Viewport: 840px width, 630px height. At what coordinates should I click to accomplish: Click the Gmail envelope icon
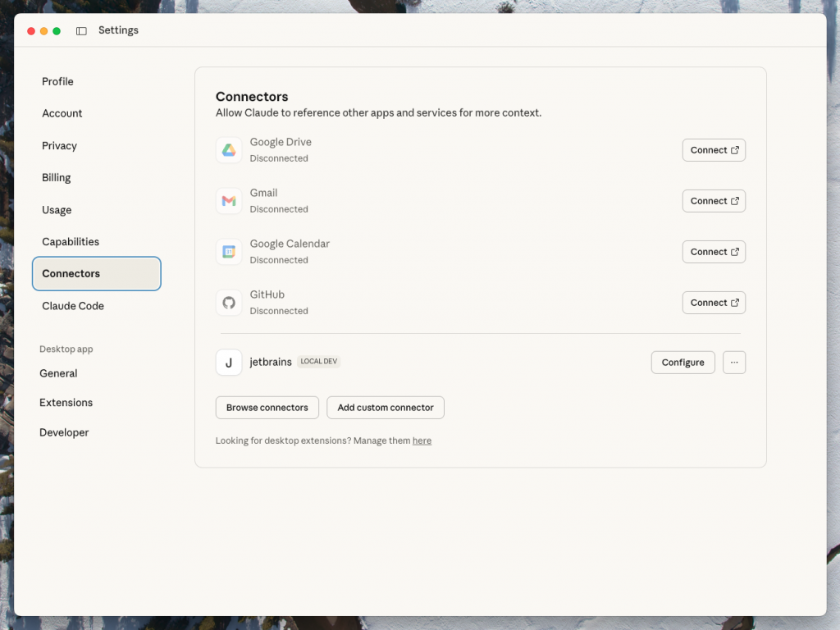(229, 201)
